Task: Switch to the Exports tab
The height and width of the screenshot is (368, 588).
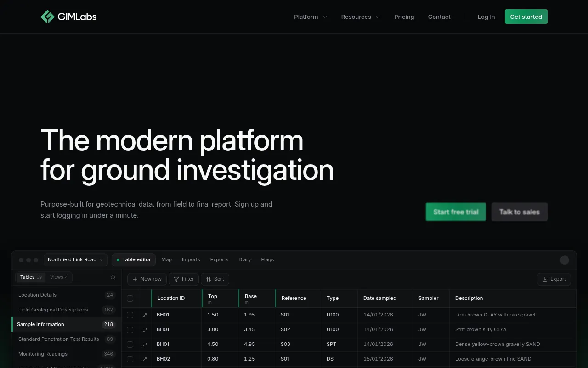Action: click(219, 260)
